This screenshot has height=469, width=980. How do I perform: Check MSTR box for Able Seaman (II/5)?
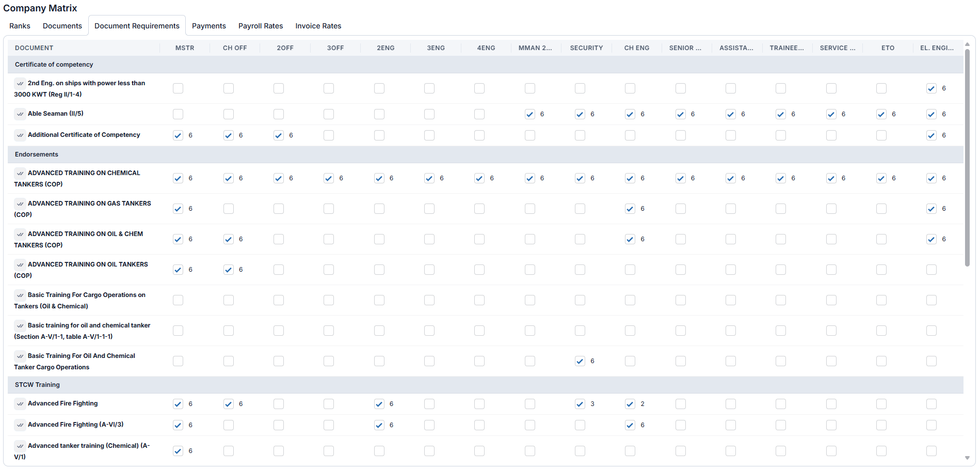[178, 114]
